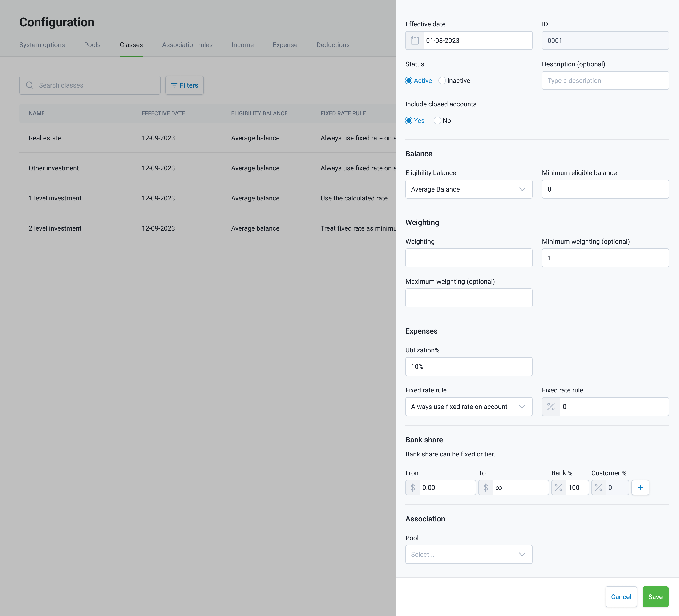Open the Deductions tab

[x=333, y=45]
